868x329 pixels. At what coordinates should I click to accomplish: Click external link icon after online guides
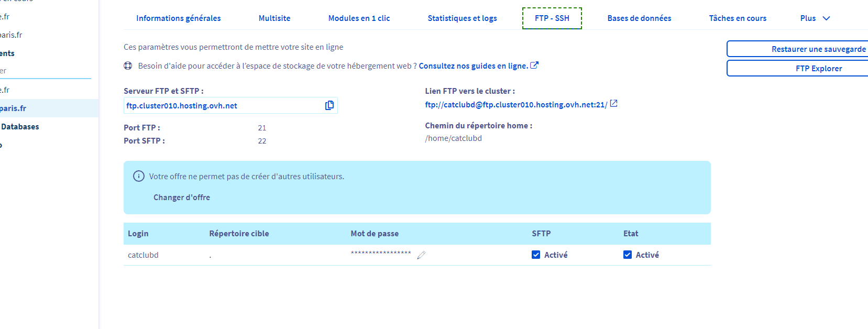coord(534,65)
